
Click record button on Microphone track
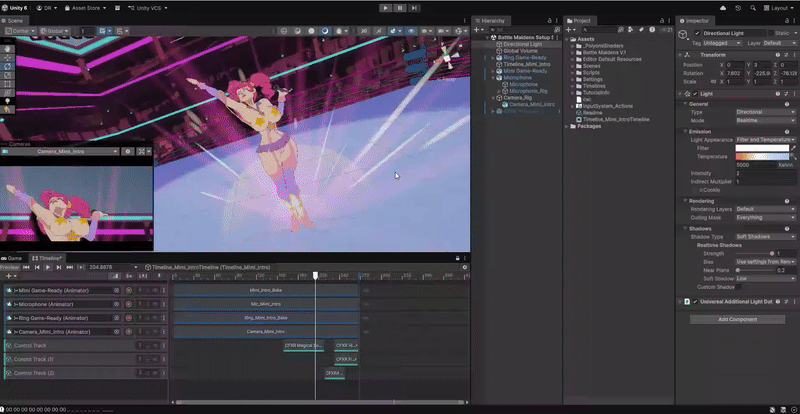[x=129, y=304]
